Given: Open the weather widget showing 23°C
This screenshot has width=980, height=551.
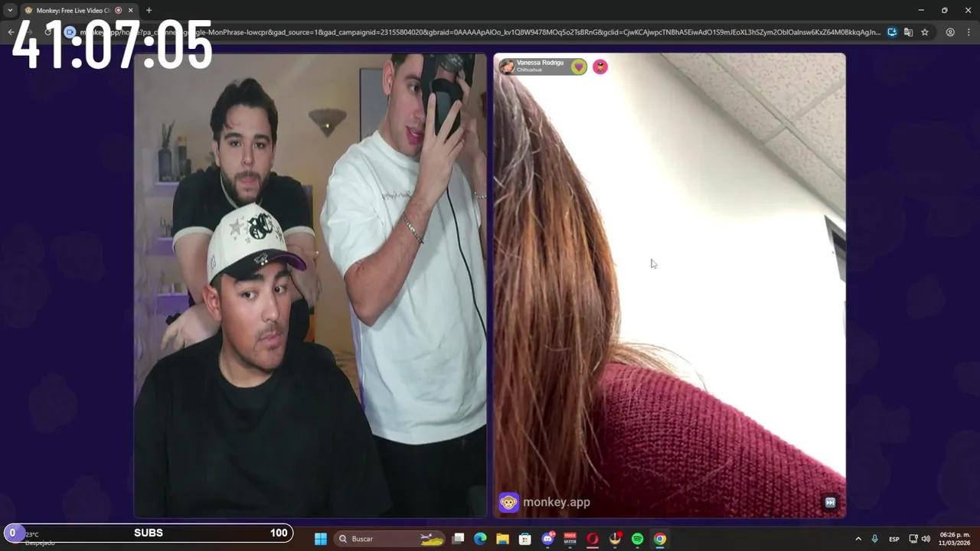Looking at the screenshot, I should [x=38, y=539].
